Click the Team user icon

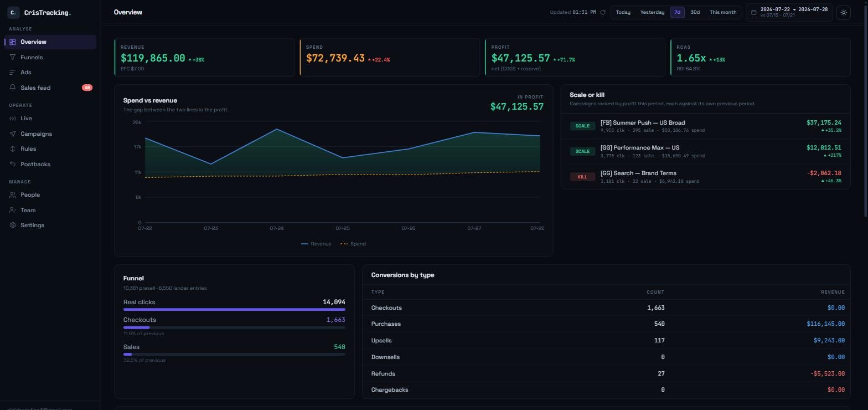13,210
